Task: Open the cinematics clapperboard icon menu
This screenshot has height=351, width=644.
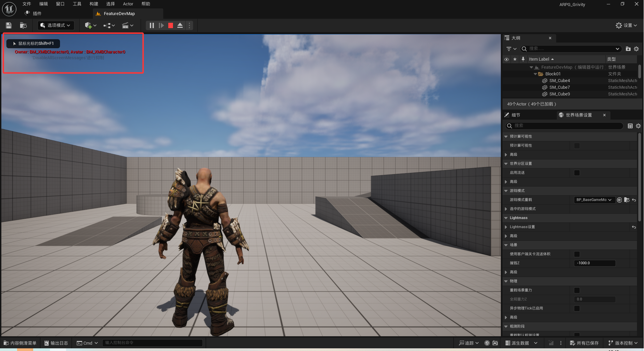Action: [x=128, y=25]
